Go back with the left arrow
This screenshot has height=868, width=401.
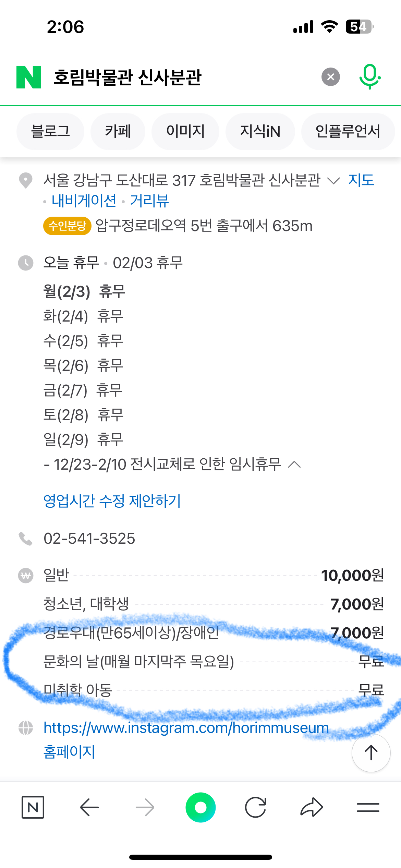point(89,807)
